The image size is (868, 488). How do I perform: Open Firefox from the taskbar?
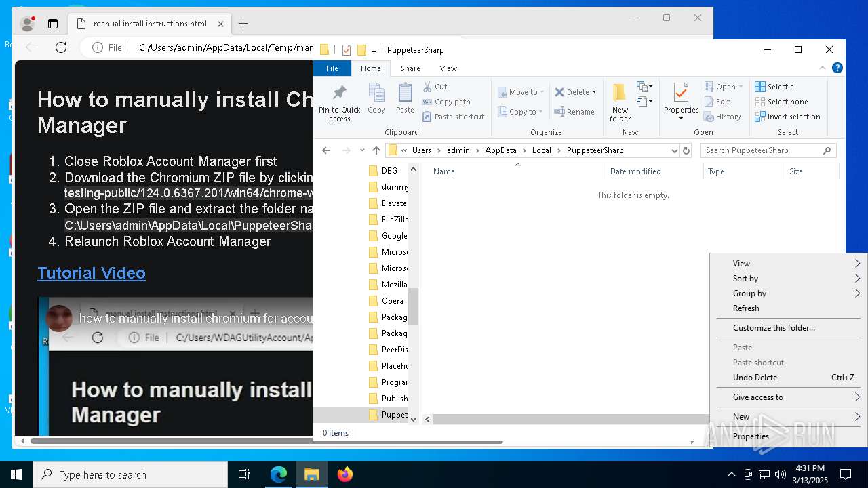click(x=345, y=474)
